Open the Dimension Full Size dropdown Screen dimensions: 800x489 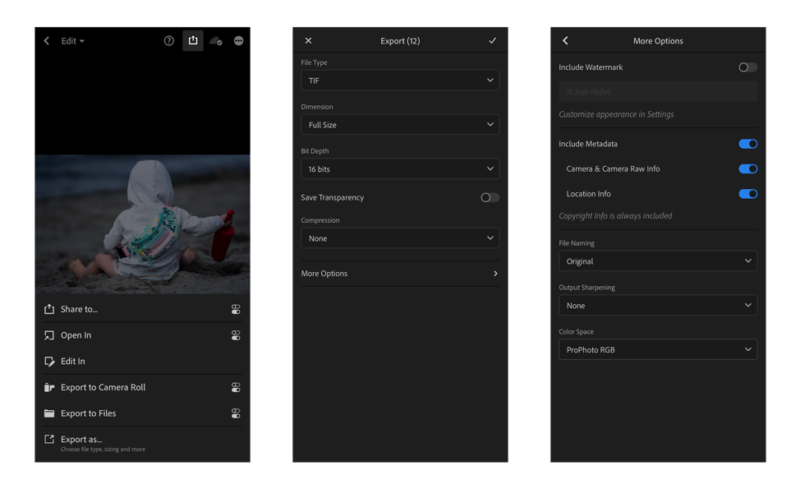click(400, 125)
